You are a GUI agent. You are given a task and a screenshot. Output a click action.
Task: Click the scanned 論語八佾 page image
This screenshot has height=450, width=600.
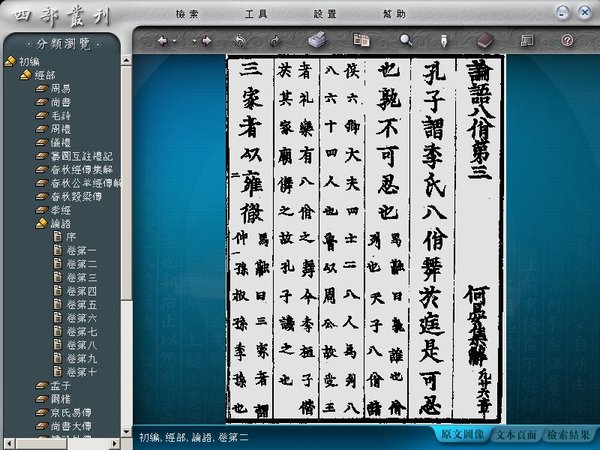point(365,239)
